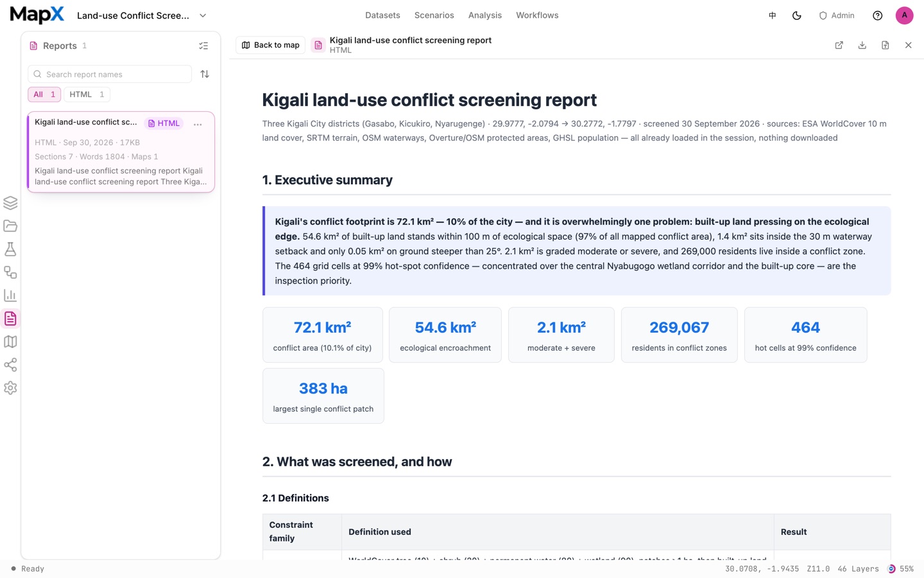Image resolution: width=924 pixels, height=578 pixels.
Task: Open the bar chart icon in sidebar
Action: [10, 295]
